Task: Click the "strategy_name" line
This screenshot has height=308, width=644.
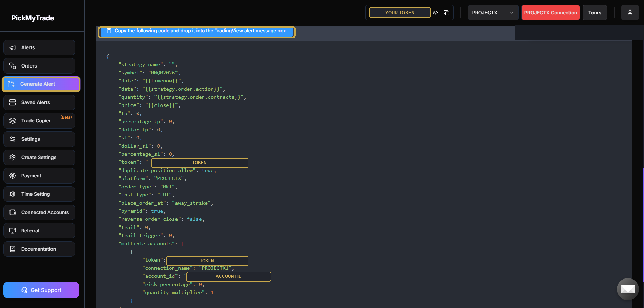Action: tap(148, 64)
